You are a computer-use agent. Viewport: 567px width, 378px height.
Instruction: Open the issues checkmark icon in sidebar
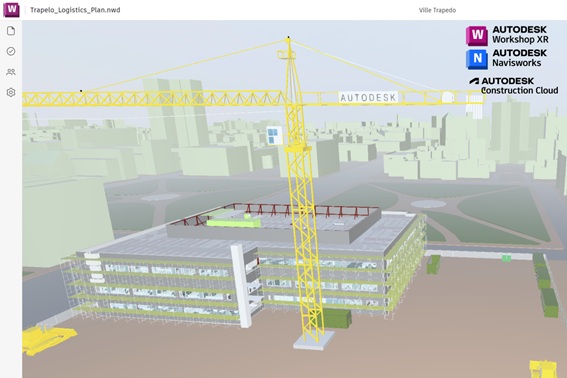pyautogui.click(x=11, y=51)
